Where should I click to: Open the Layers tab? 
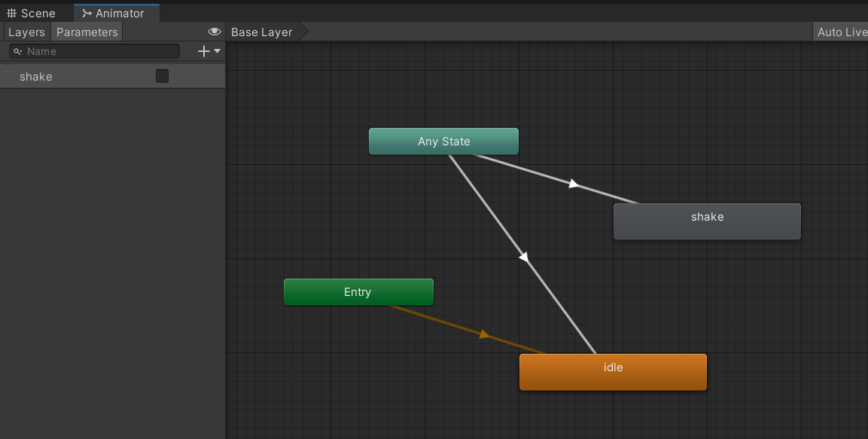coord(26,32)
